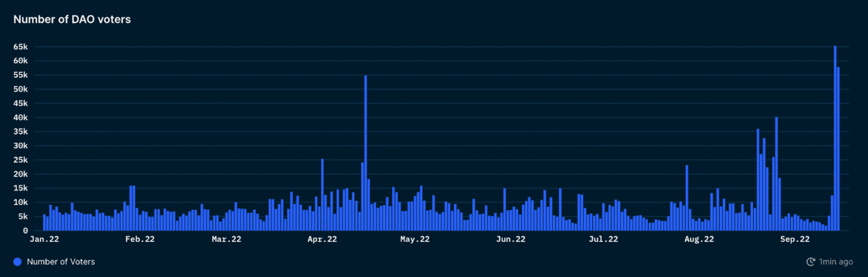Click the Apr.22 x-axis label
Screen dimensions: 868x277
click(322, 239)
